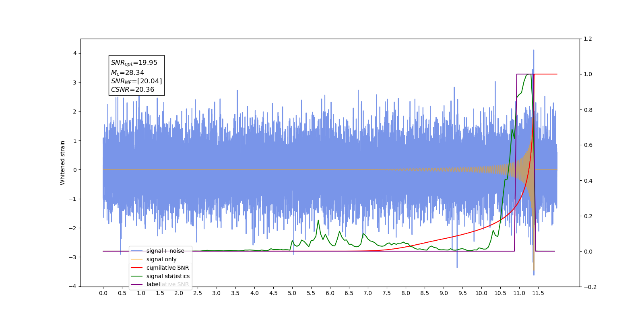
Task: Click the 'signal+ noise' legend label
Action: 165,251
